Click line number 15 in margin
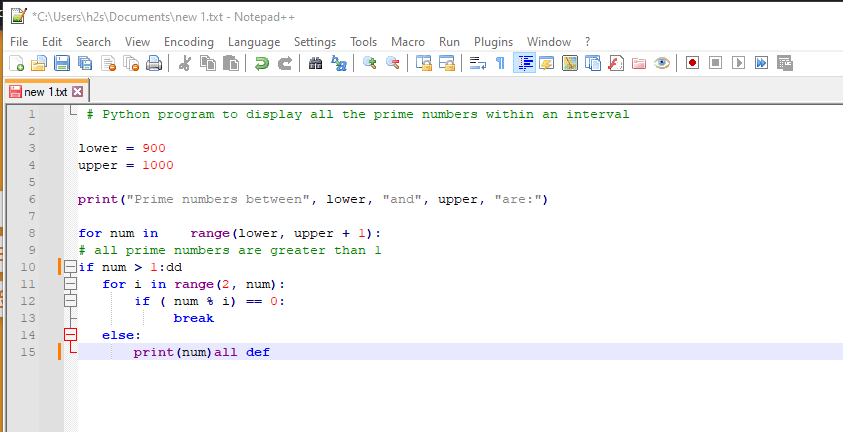 tap(28, 352)
